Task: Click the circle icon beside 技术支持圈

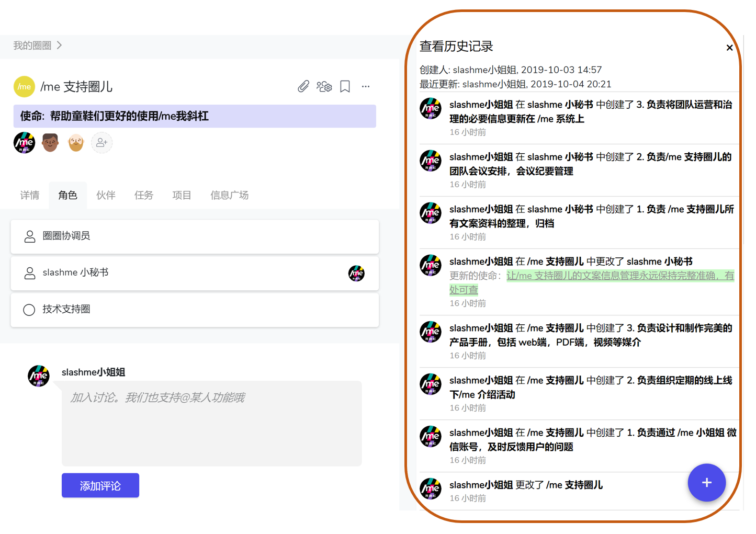Action: pos(29,310)
